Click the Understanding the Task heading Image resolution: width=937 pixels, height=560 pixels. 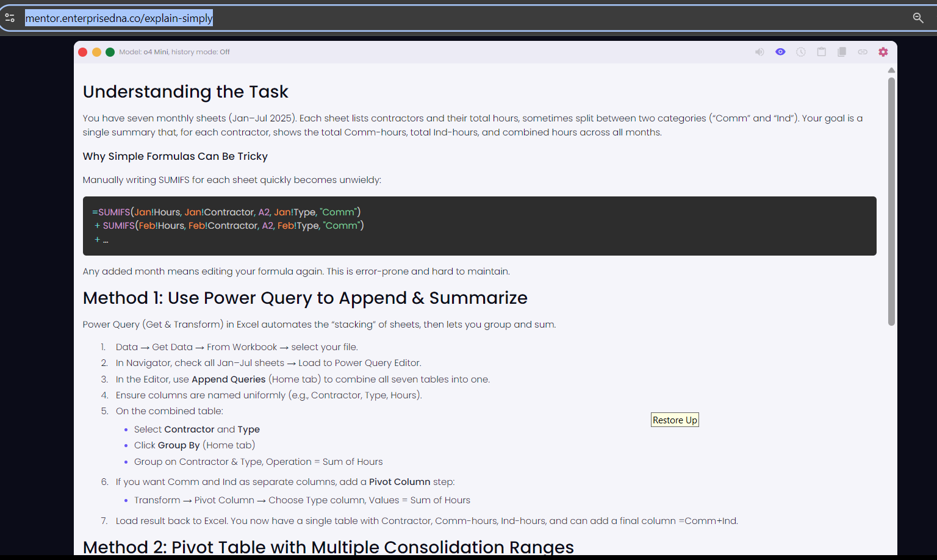click(185, 92)
